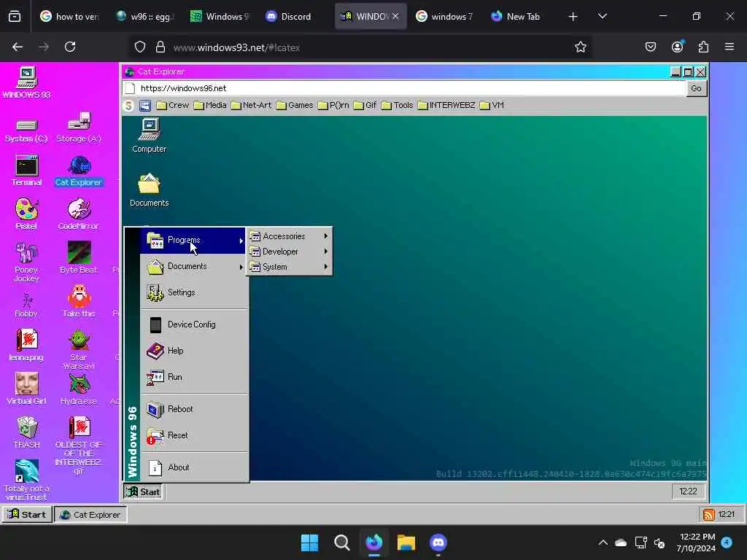Launch Hydra.exe desktop icon
747x560 pixels.
pos(79,389)
